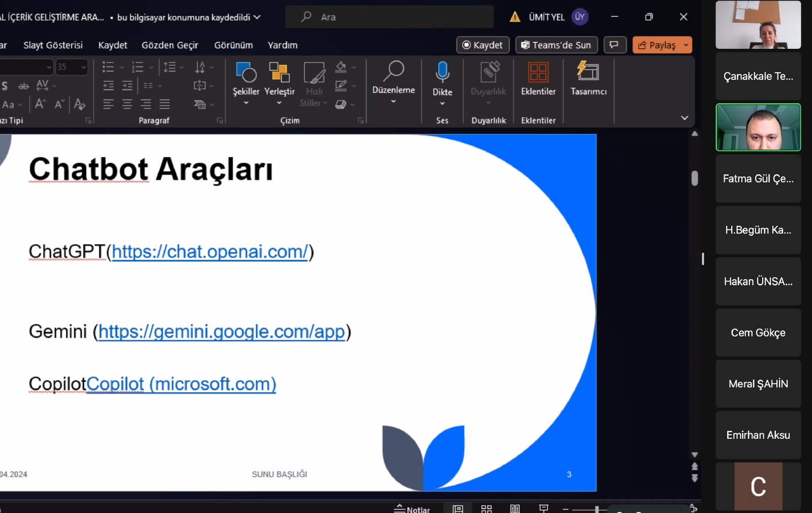The height and width of the screenshot is (513, 812).
Task: Click the shape effects icon
Action: [x=341, y=104]
